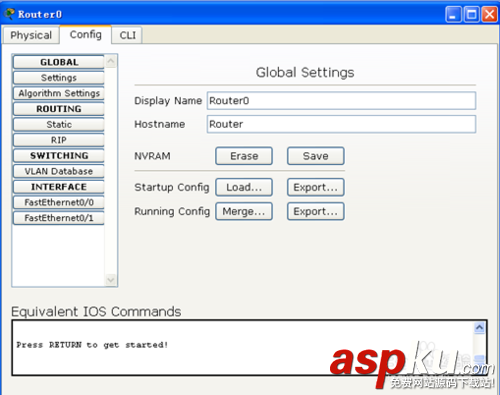Open the CLI tab

[127, 35]
